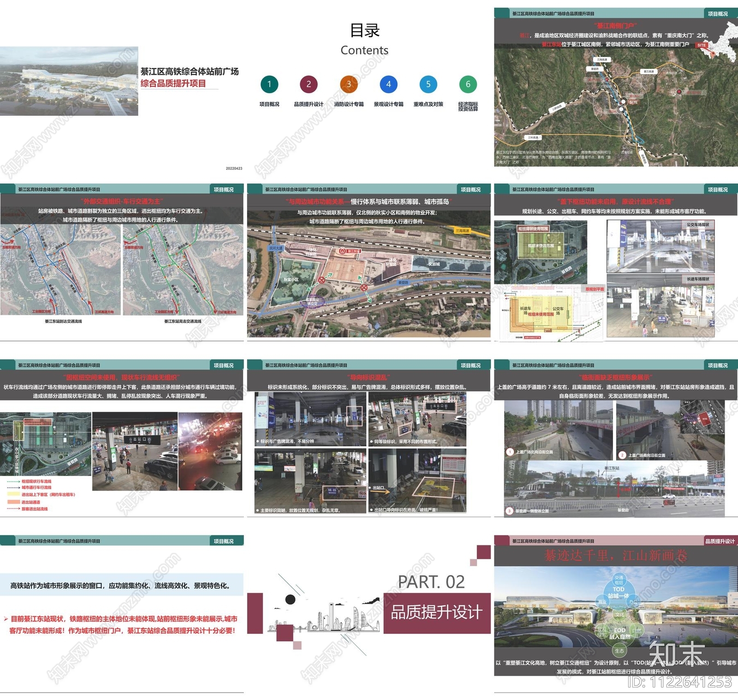Click the legend entry 进出站通道
Viewport: 738px width, 700px height.
coord(31,502)
